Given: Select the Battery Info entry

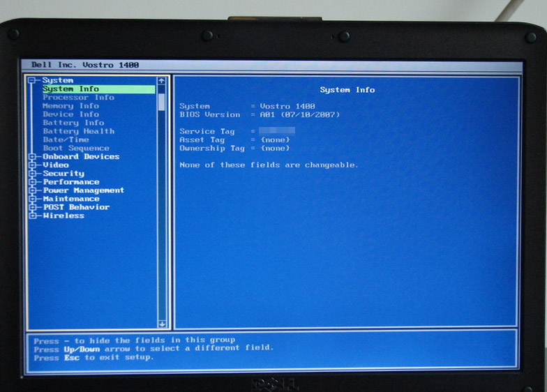Looking at the screenshot, I should pos(74,123).
